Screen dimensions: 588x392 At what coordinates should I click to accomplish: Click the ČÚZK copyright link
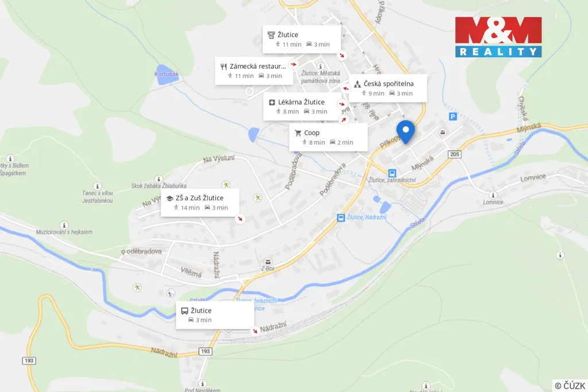pos(570,386)
